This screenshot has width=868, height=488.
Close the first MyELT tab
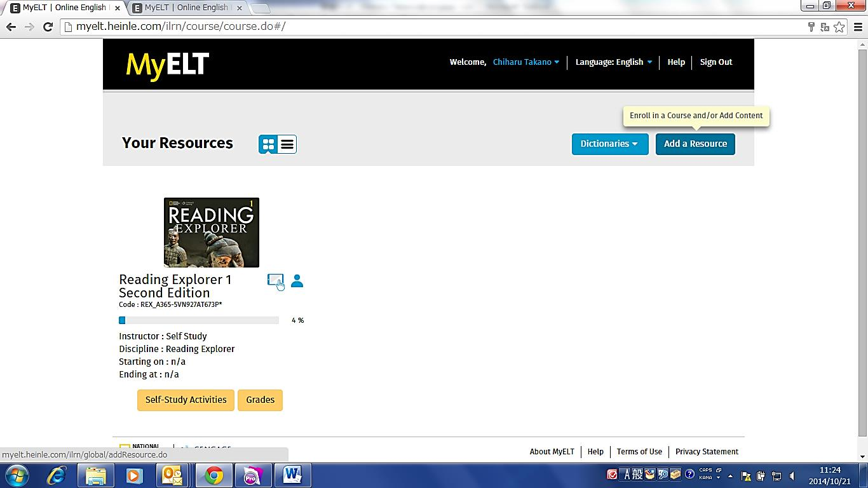(x=117, y=8)
